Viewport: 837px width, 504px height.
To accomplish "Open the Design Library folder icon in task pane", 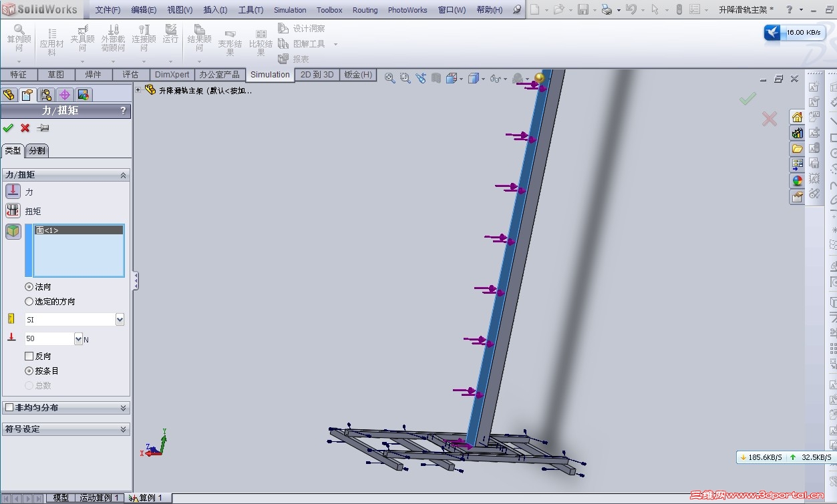I will 797,148.
